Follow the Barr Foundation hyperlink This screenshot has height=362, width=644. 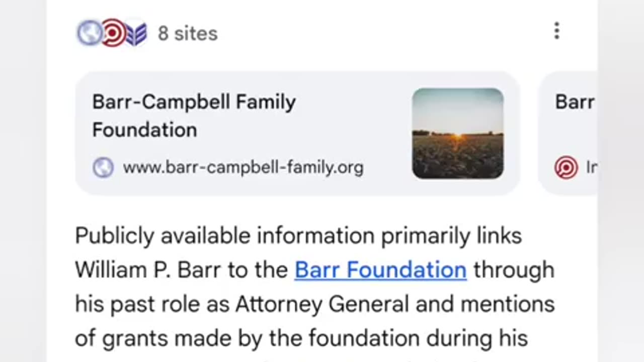click(x=380, y=270)
